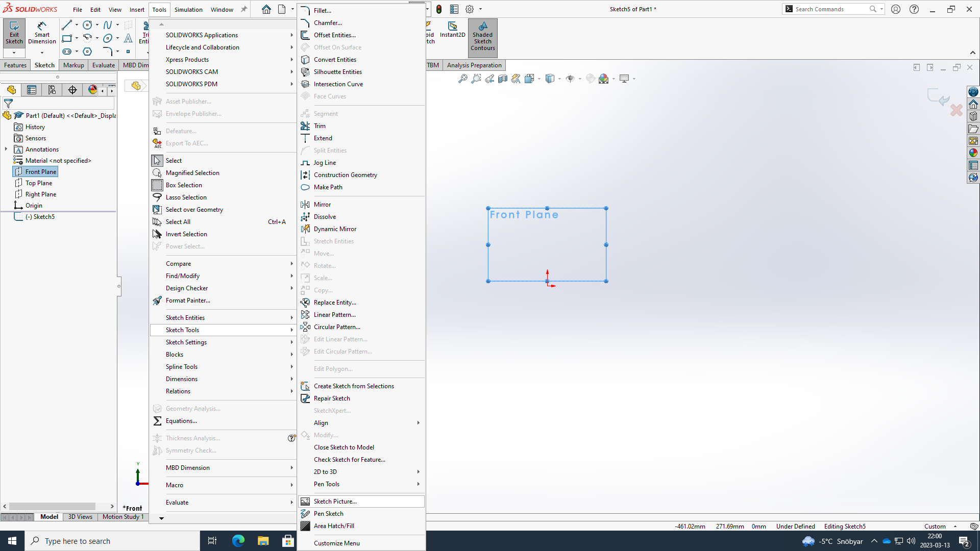The width and height of the screenshot is (980, 551).
Task: Select Top Plane in feature tree
Action: [x=39, y=183]
